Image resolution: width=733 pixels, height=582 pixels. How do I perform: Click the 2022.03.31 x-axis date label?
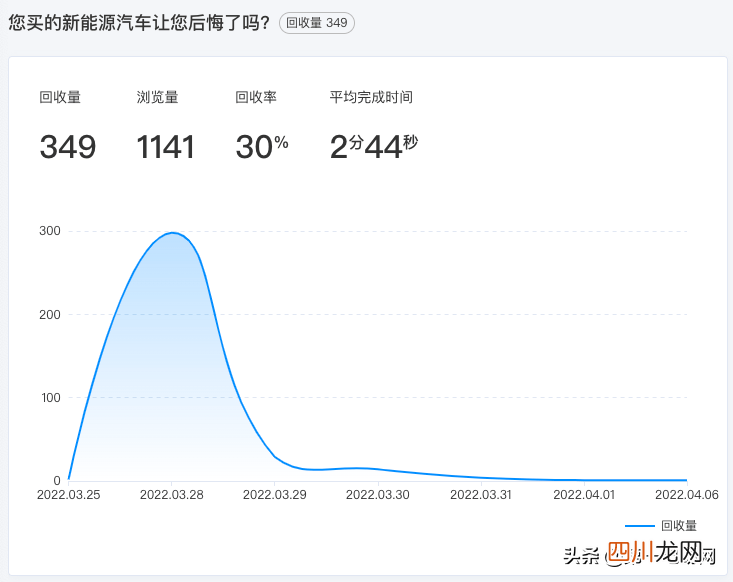click(x=481, y=495)
